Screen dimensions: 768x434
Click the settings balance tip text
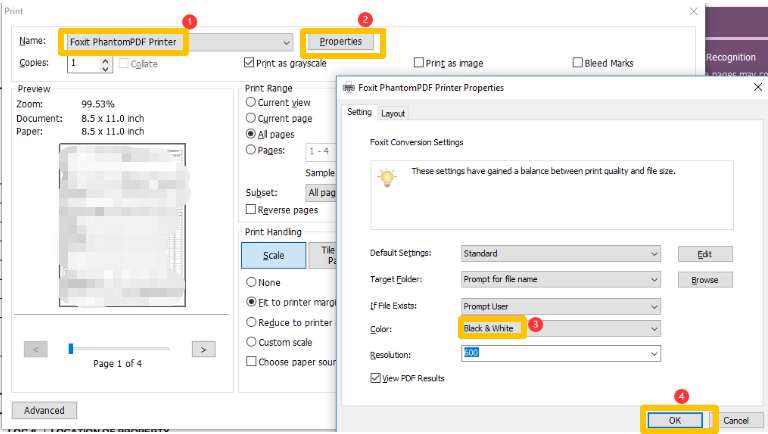543,171
